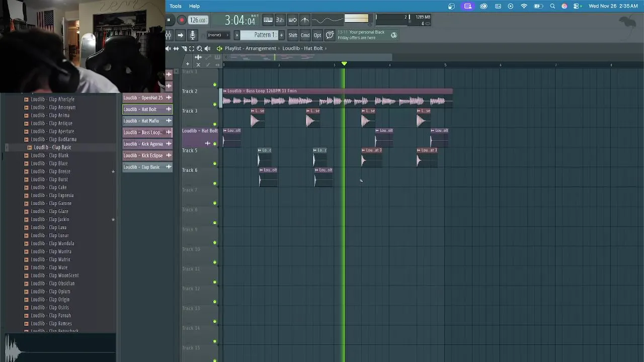
Task: Click waveform icon on Kick Agonia clip
Action: point(169,144)
